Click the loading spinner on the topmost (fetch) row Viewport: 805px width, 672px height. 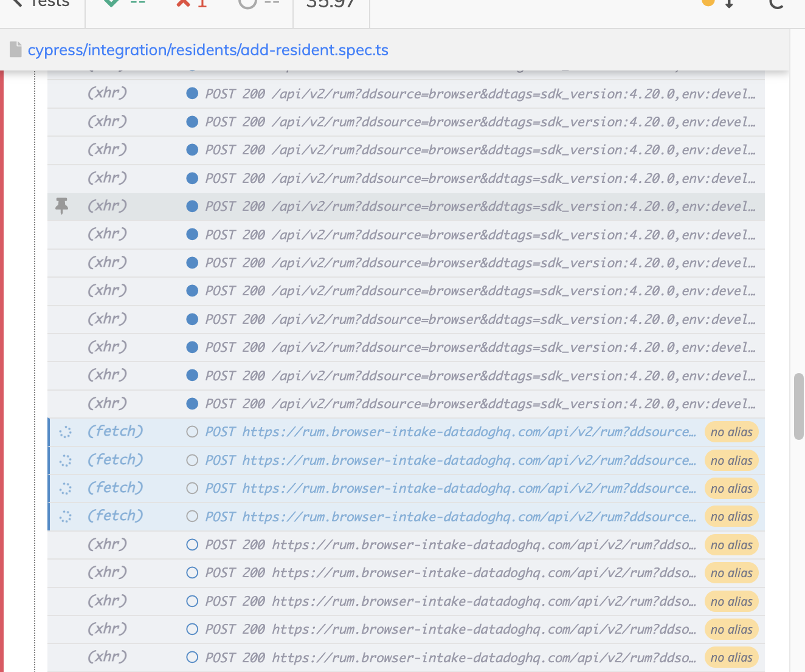[65, 432]
